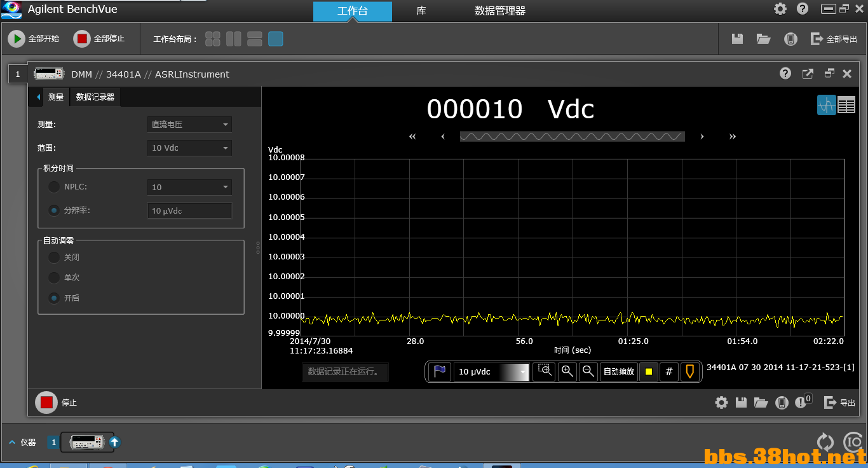
Task: Add a flag marker to the chart
Action: click(x=440, y=372)
